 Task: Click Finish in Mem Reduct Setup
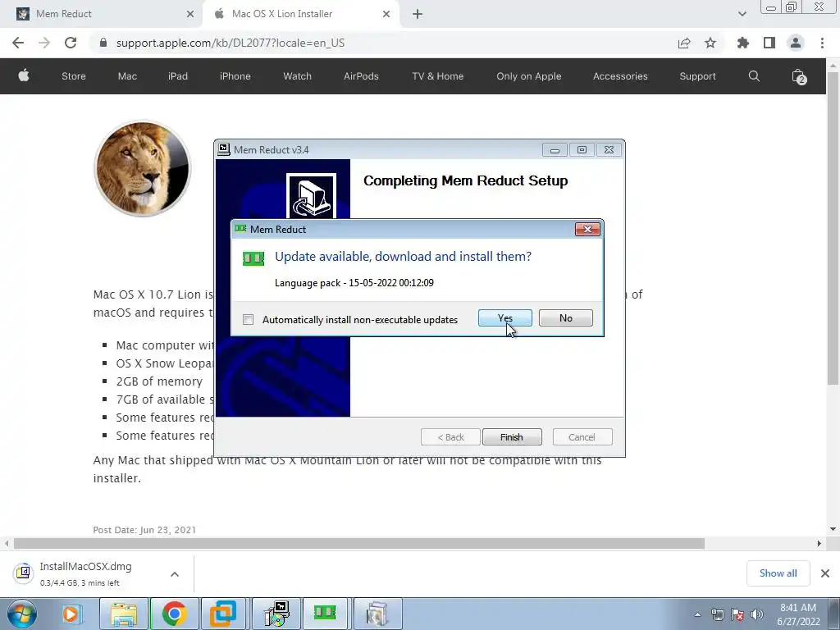coord(512,437)
